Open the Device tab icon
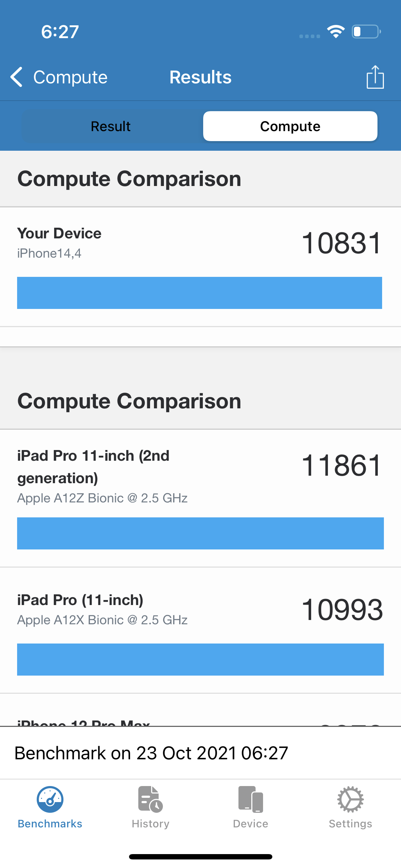401x868 pixels. tap(251, 800)
